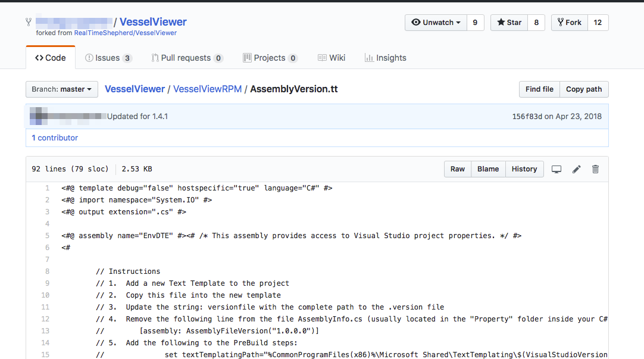This screenshot has width=644, height=359.
Task: Star this repository
Action: (x=509, y=23)
